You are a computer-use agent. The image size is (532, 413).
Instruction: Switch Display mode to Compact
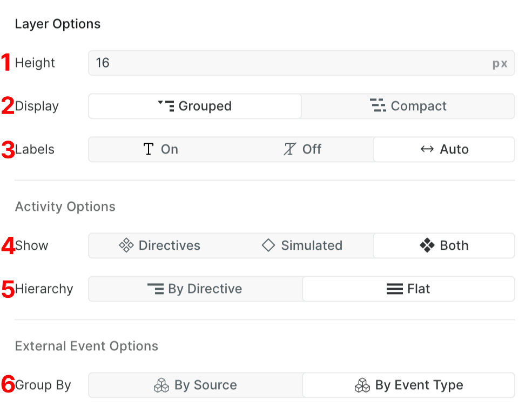408,106
